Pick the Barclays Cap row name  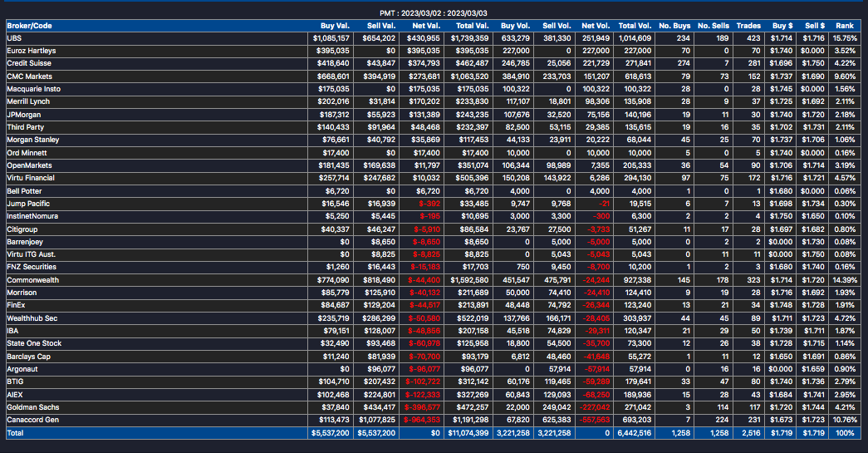pyautogui.click(x=29, y=357)
